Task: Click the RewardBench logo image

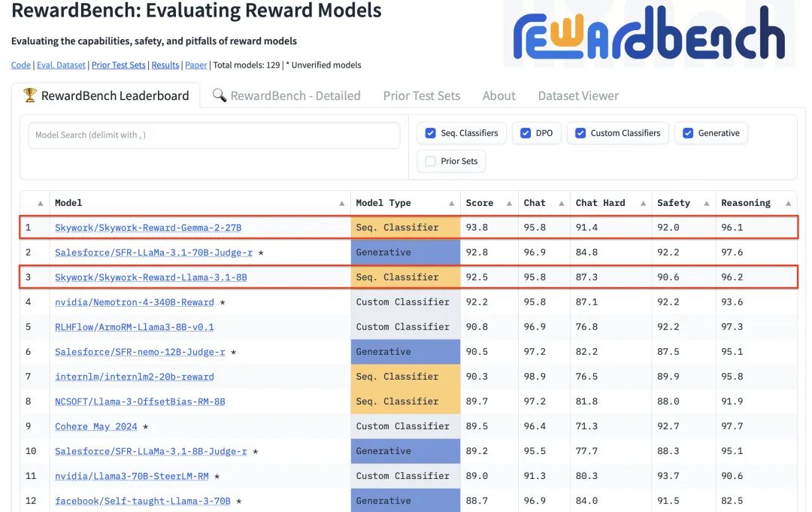Action: click(648, 34)
